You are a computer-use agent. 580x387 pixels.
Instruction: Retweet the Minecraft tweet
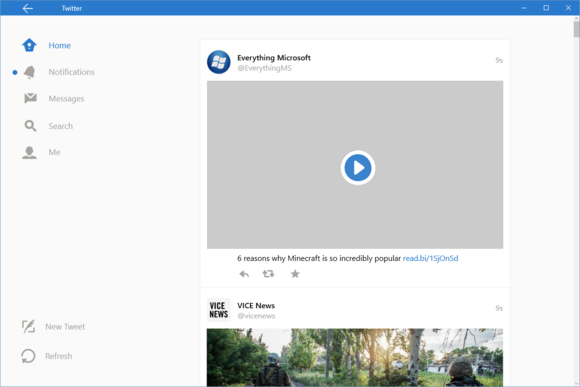point(268,274)
